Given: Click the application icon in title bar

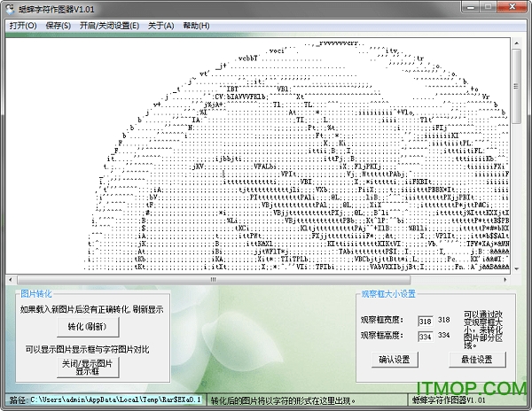Looking at the screenshot, I should 10,9.
